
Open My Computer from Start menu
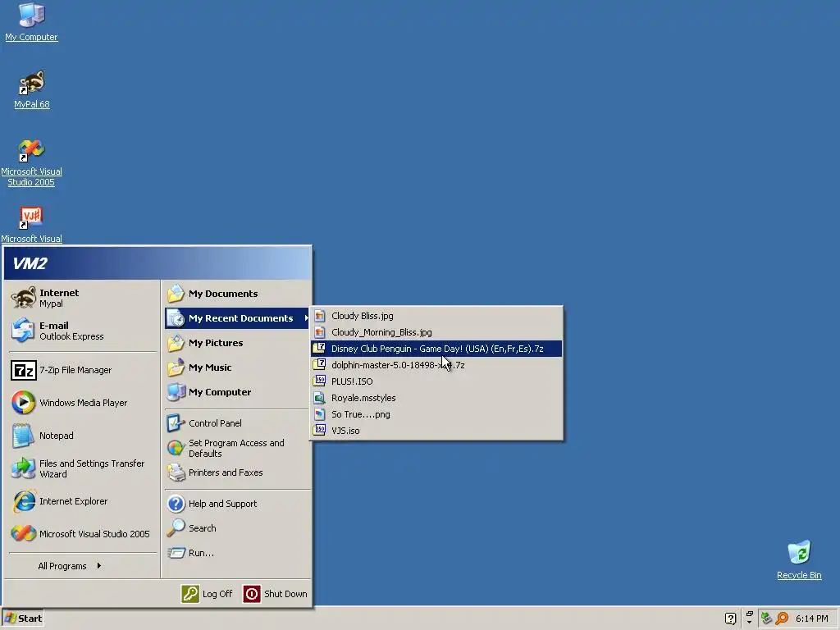pyautogui.click(x=237, y=392)
